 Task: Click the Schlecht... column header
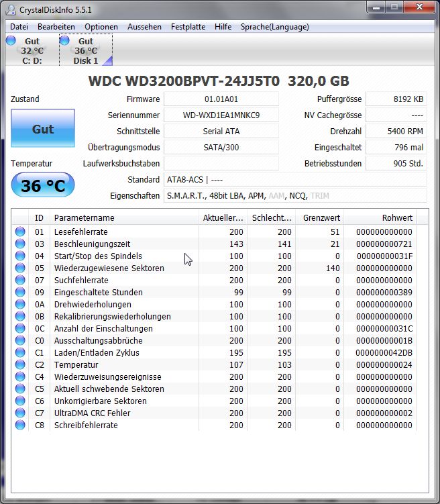pyautogui.click(x=272, y=217)
